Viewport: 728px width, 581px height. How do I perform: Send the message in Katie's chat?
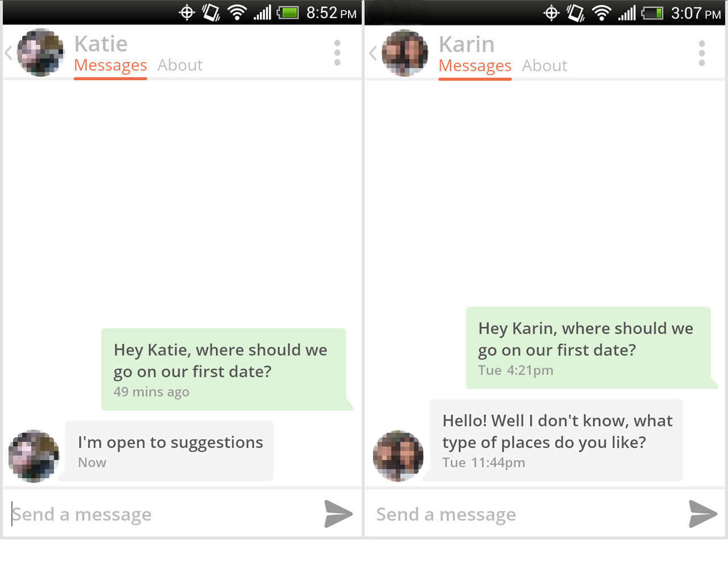pos(338,513)
